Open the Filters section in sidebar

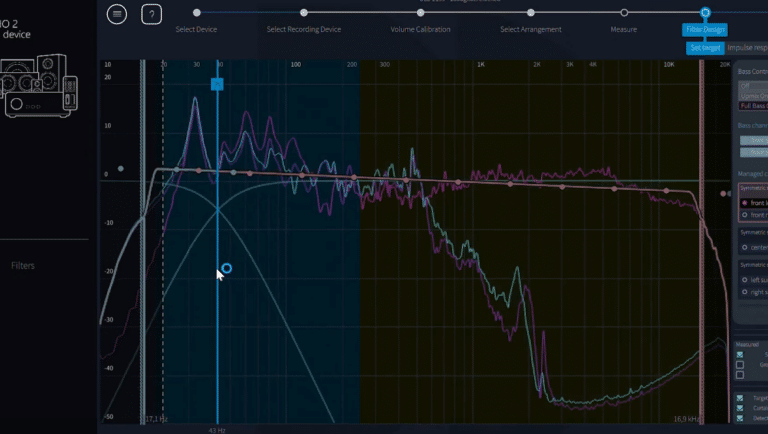(x=23, y=265)
